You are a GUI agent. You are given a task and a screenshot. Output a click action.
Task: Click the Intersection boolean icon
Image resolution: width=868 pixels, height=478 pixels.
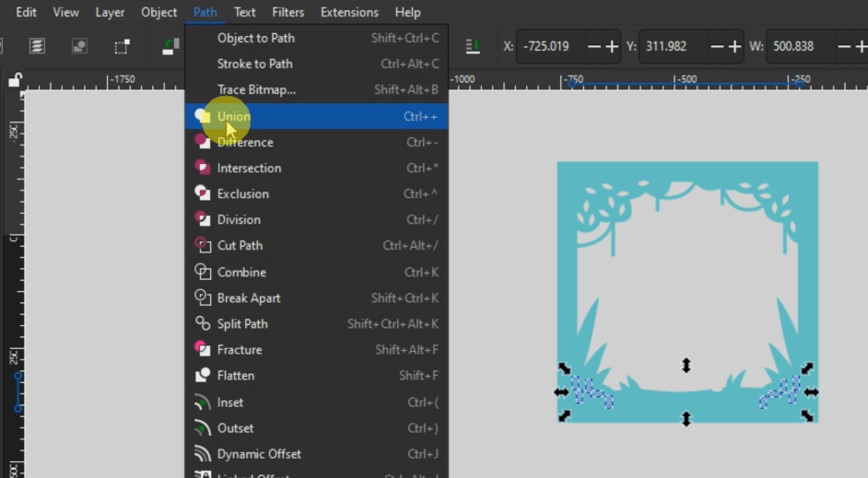202,168
